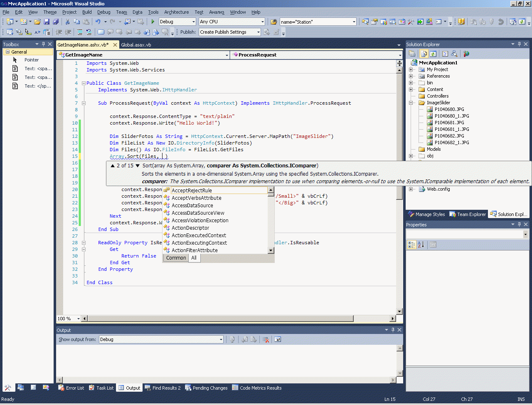Click the Save All toolbar icon

coord(56,22)
